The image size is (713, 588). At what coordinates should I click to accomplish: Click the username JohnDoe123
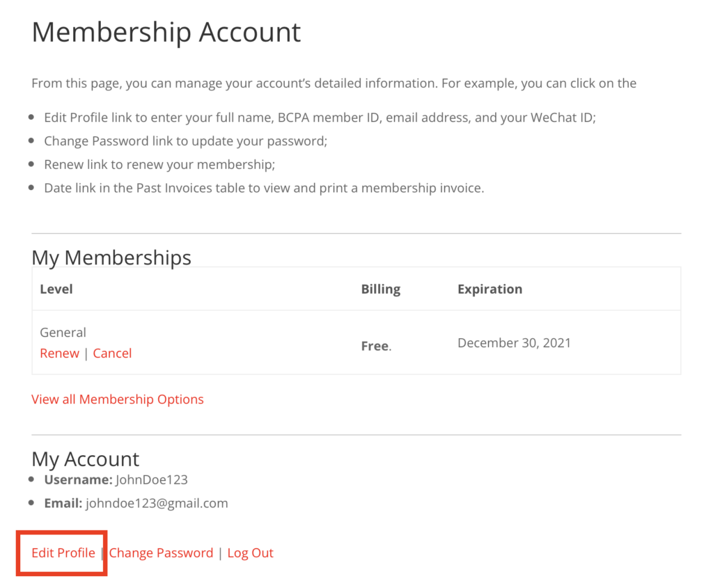(152, 480)
